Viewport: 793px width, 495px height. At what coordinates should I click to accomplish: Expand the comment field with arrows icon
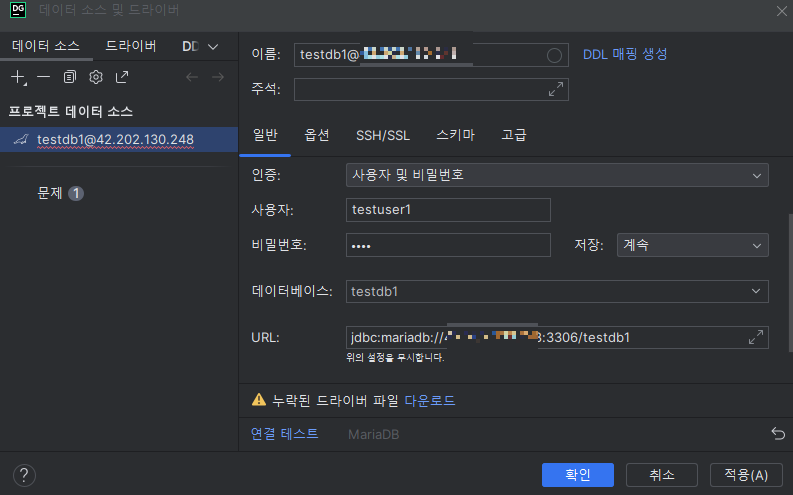tap(555, 89)
